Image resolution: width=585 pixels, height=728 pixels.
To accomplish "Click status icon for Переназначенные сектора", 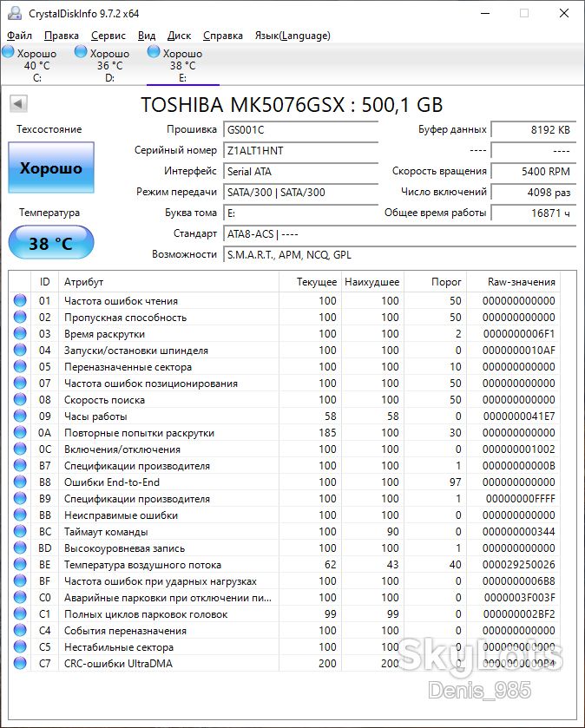I will click(20, 366).
